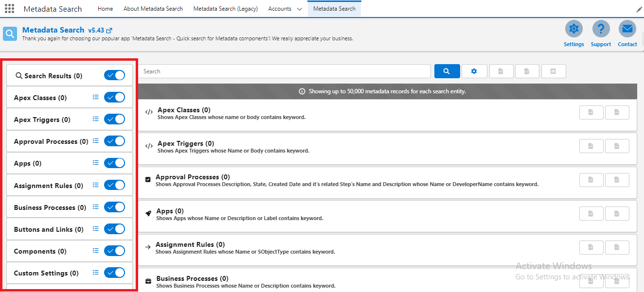Click the pencil edit icon in nav bar
The width and height of the screenshot is (644, 292).
tap(639, 9)
